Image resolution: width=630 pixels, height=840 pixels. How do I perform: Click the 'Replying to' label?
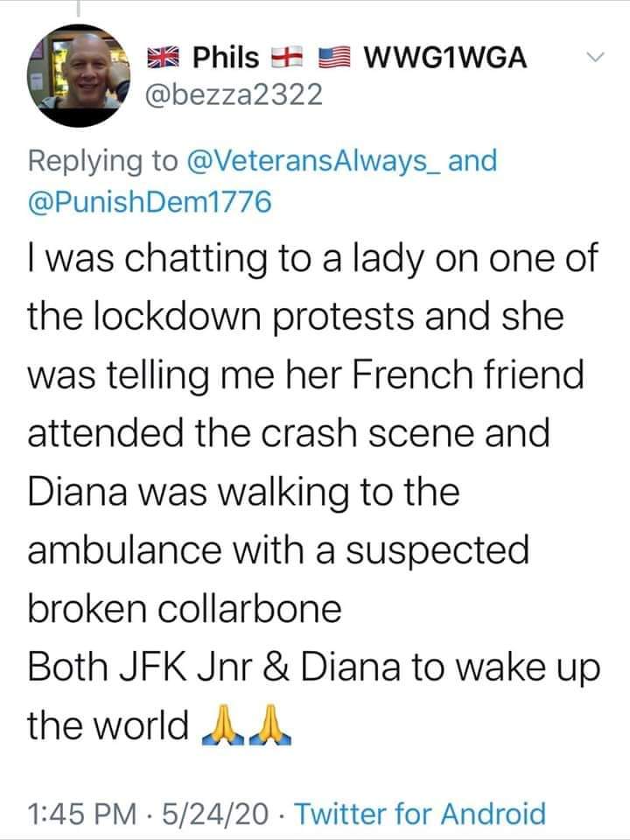105,161
